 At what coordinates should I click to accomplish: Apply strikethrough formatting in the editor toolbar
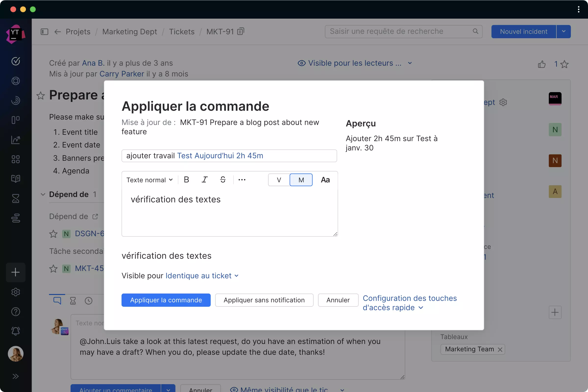pyautogui.click(x=223, y=180)
